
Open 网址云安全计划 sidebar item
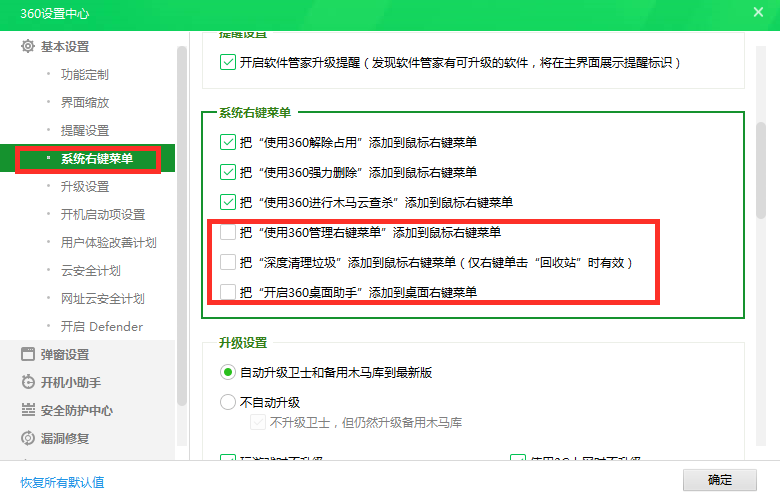tap(102, 299)
